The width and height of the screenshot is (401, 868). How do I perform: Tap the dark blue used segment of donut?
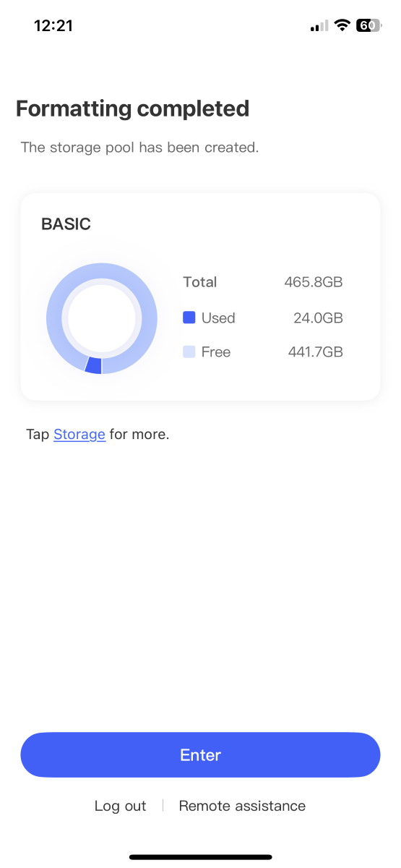93,365
